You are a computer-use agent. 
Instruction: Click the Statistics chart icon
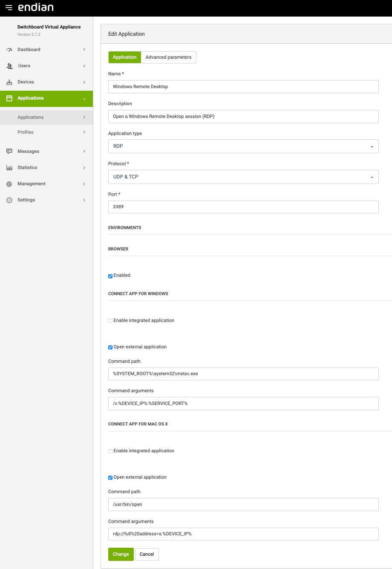pos(9,168)
